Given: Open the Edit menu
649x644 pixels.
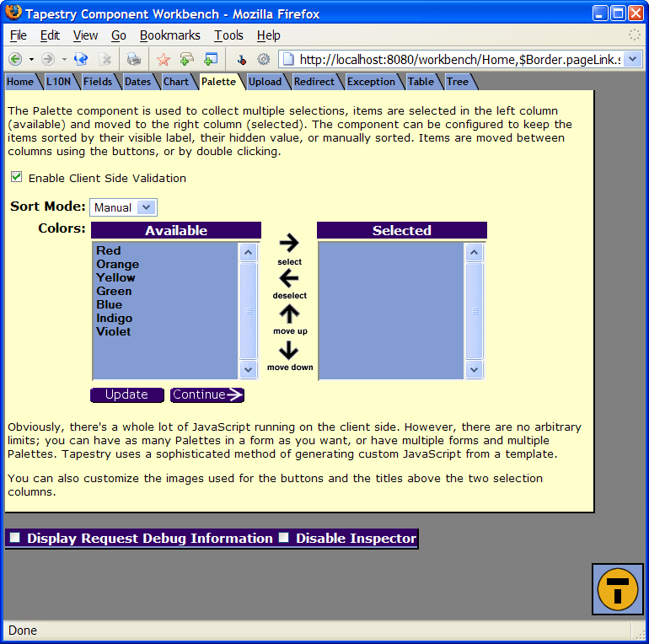Looking at the screenshot, I should coord(50,35).
